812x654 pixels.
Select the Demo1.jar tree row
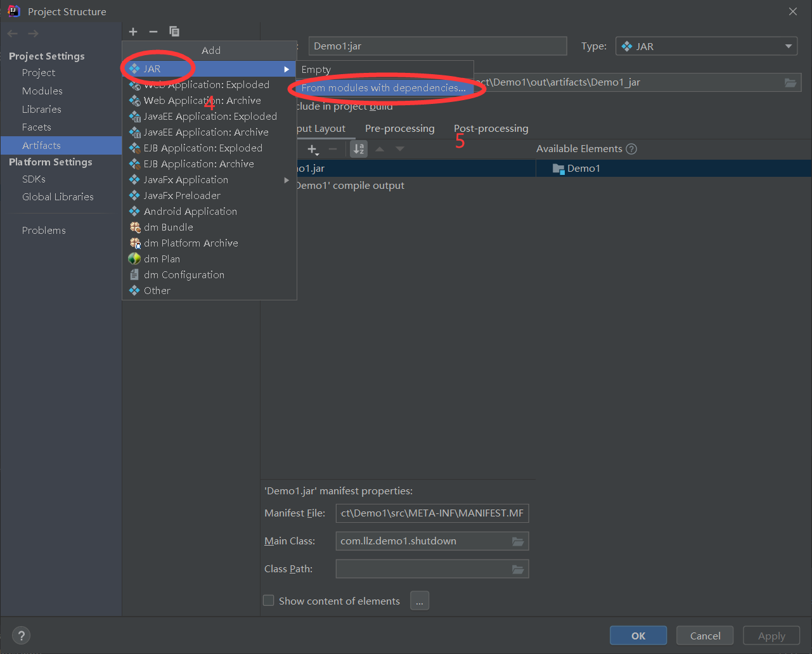click(x=416, y=168)
